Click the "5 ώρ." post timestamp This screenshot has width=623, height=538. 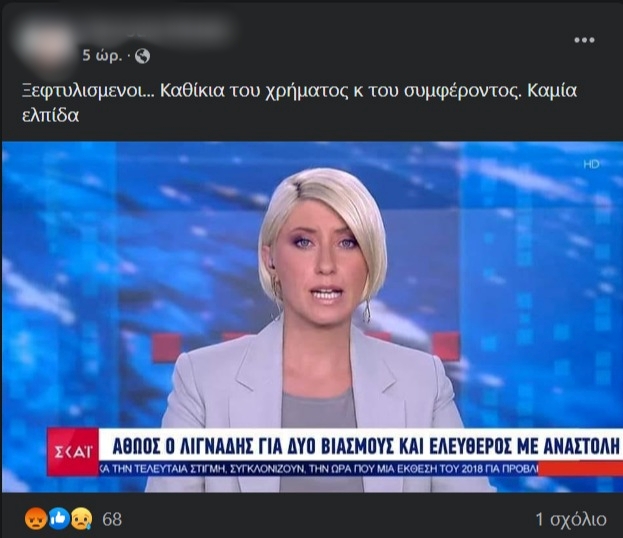(x=102, y=56)
